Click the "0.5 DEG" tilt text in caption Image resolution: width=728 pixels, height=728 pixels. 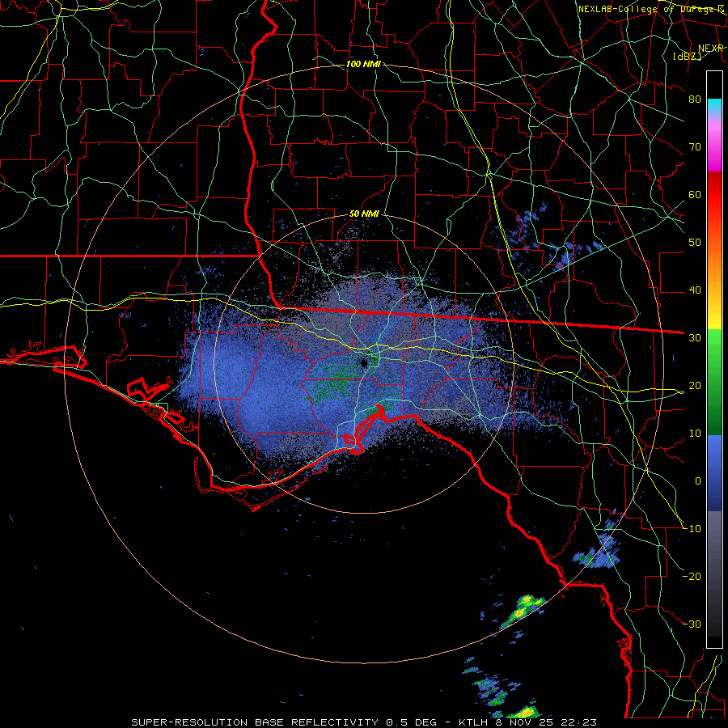click(412, 722)
